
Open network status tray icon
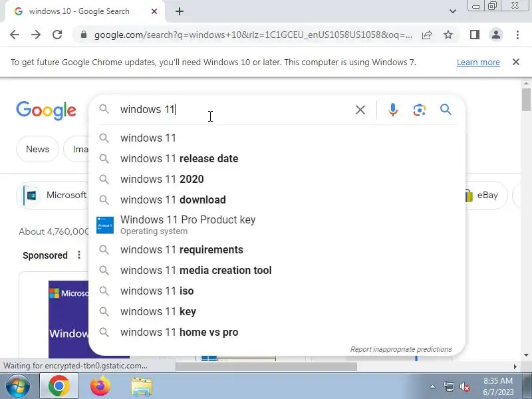(448, 386)
